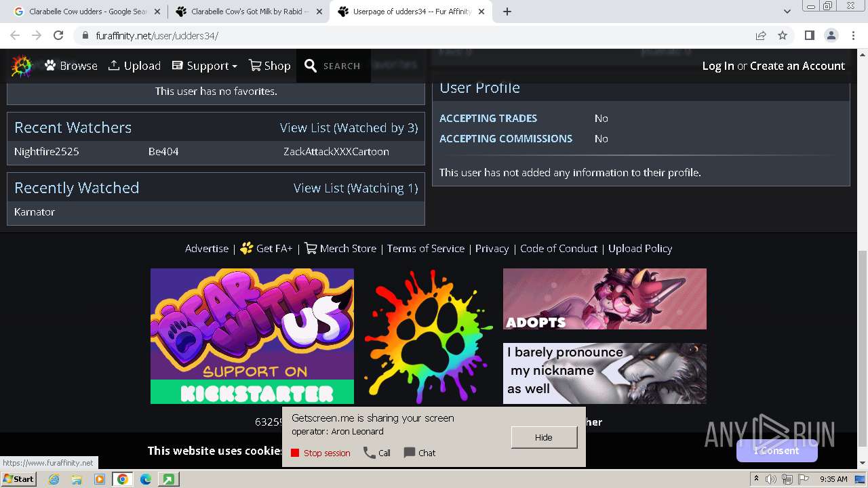Open File Explorer taskbar icon
Screen dimensions: 868x488
(77, 479)
